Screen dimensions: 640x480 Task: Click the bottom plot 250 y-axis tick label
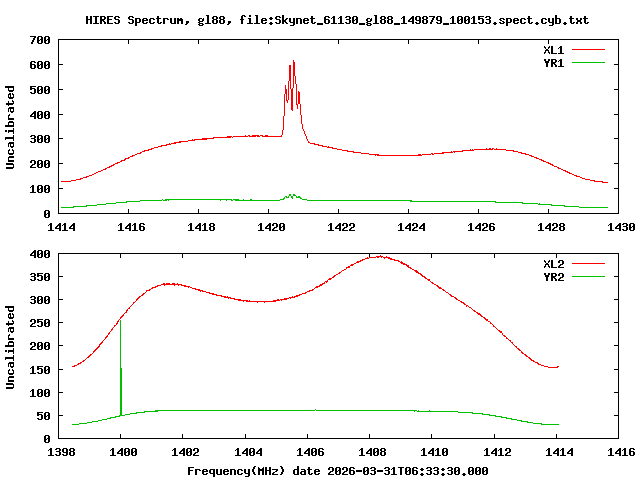(x=40, y=323)
